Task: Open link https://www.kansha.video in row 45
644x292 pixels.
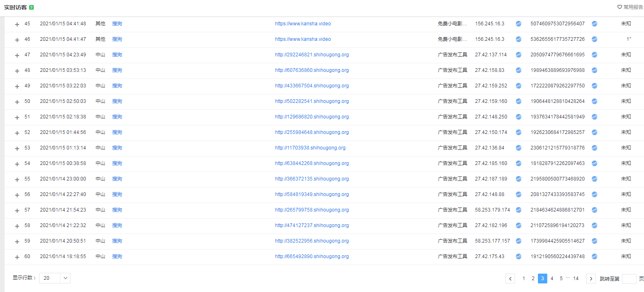Action: pyautogui.click(x=303, y=24)
